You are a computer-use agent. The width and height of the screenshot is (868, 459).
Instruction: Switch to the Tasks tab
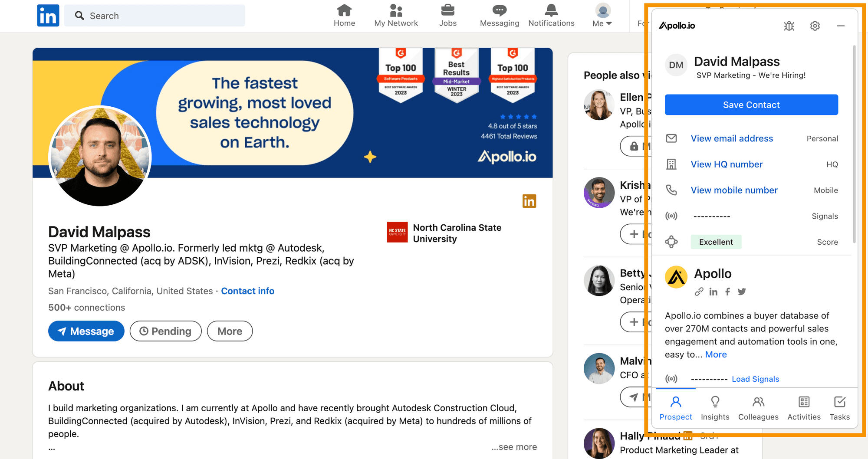(x=840, y=408)
